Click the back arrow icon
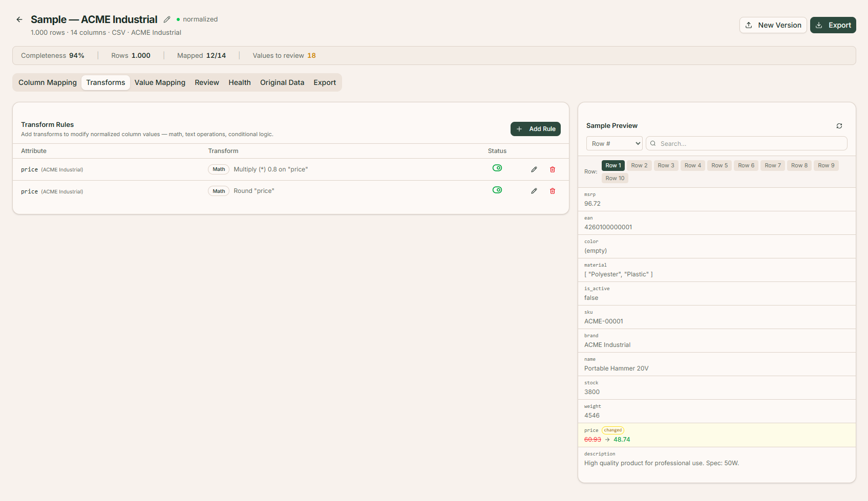 click(x=19, y=19)
